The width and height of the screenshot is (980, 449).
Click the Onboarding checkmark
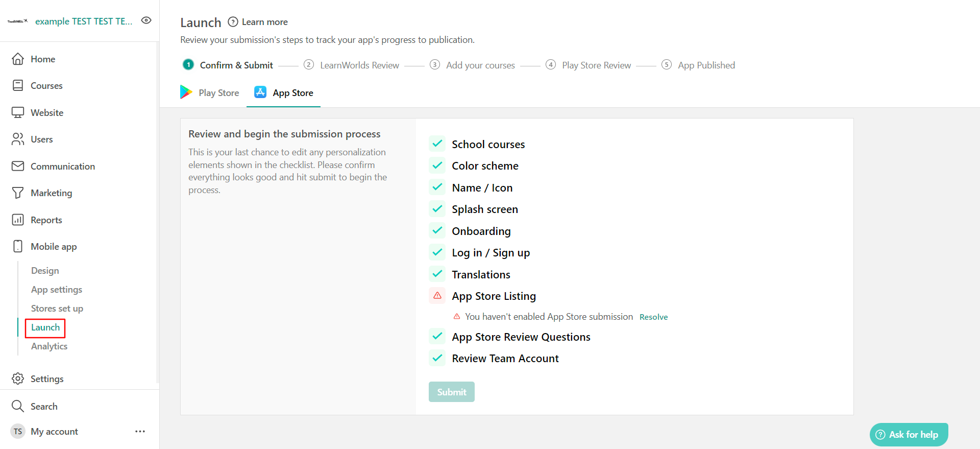click(x=437, y=230)
